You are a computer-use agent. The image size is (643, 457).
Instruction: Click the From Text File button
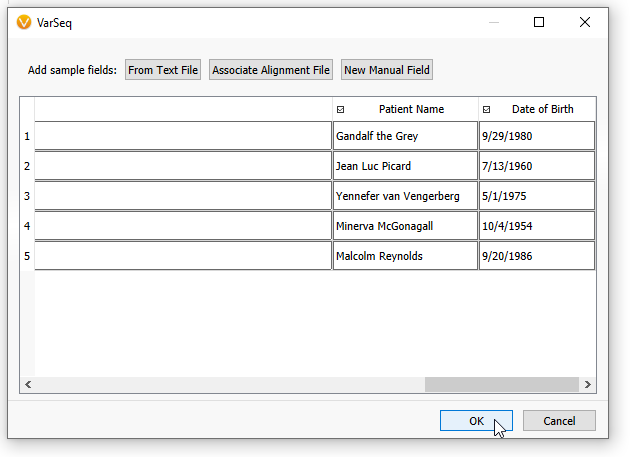tap(163, 70)
